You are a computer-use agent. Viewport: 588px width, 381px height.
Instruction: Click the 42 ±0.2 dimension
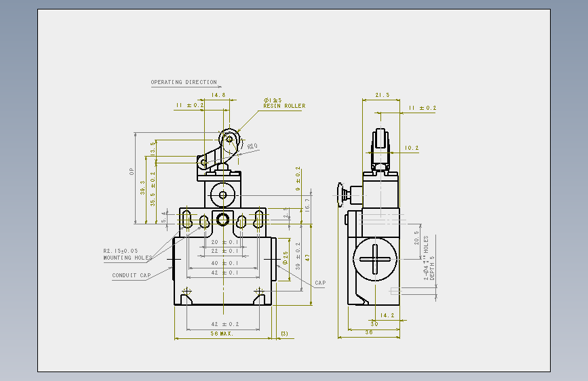click(x=225, y=324)
